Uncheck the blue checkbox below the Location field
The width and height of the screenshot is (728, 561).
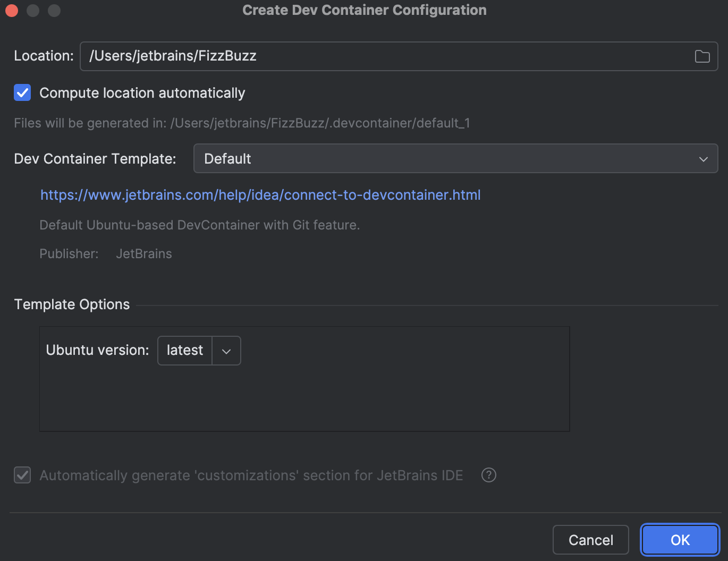point(22,92)
